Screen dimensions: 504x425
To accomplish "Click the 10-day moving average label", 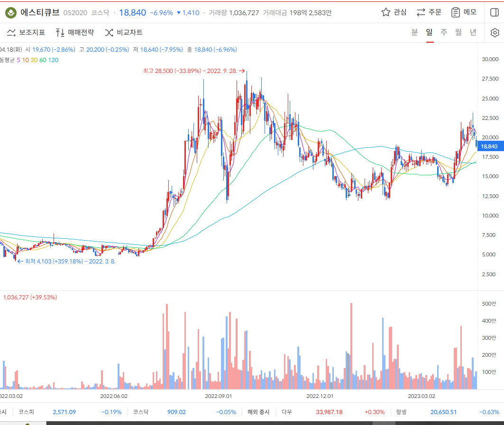I will 26,60.
